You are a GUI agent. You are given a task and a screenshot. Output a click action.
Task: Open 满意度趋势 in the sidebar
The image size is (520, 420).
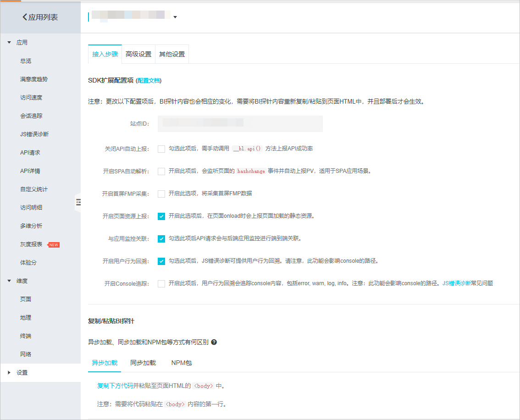pyautogui.click(x=34, y=79)
